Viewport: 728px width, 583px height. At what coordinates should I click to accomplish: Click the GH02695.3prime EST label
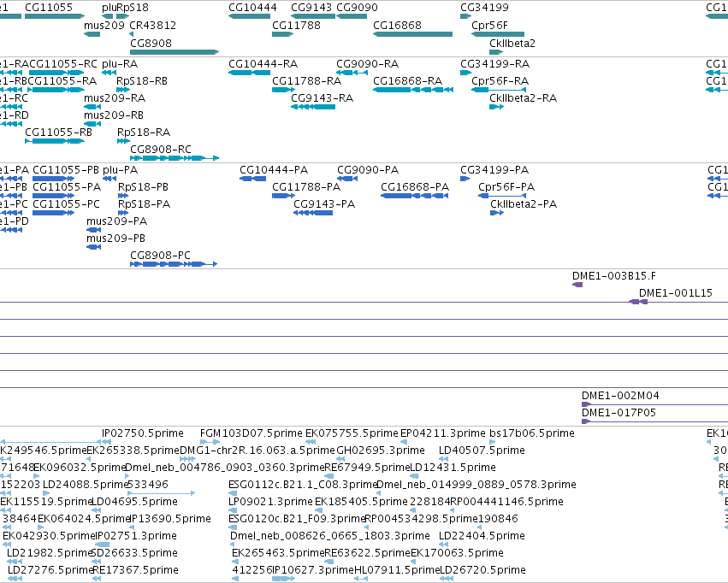pos(381,450)
